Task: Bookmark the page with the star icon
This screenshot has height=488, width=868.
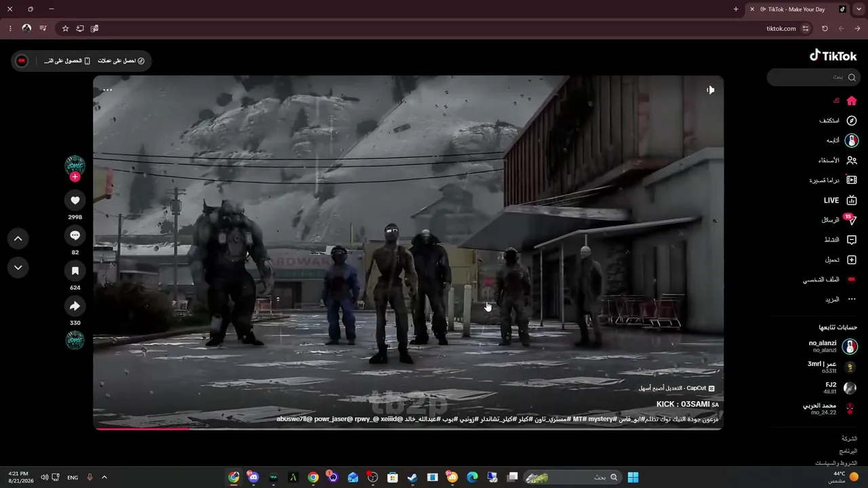Action: (65, 28)
